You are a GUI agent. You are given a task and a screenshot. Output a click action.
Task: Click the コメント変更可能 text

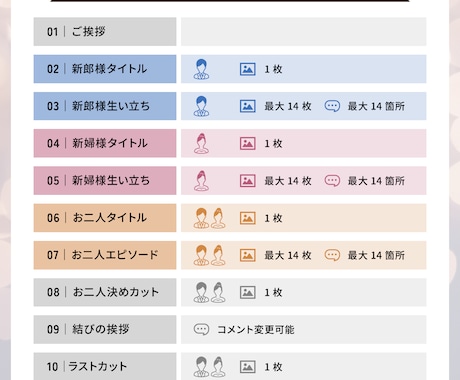[x=256, y=330]
